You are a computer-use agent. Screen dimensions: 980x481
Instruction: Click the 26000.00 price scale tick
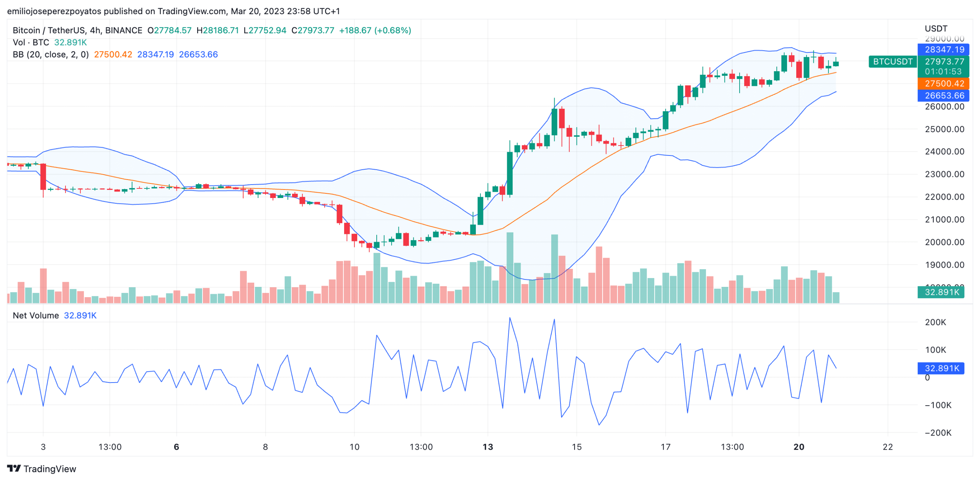(x=944, y=106)
